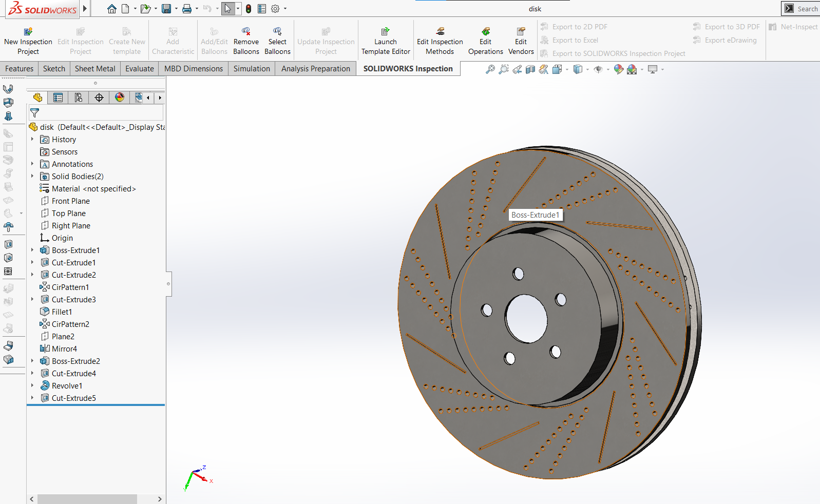
Task: Click the Section View icon
Action: (530, 69)
